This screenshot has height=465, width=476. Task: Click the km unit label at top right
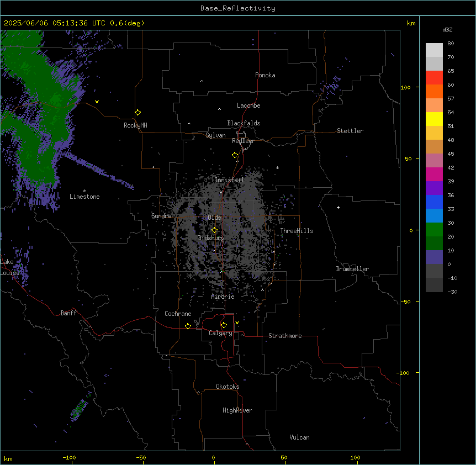pyautogui.click(x=411, y=23)
